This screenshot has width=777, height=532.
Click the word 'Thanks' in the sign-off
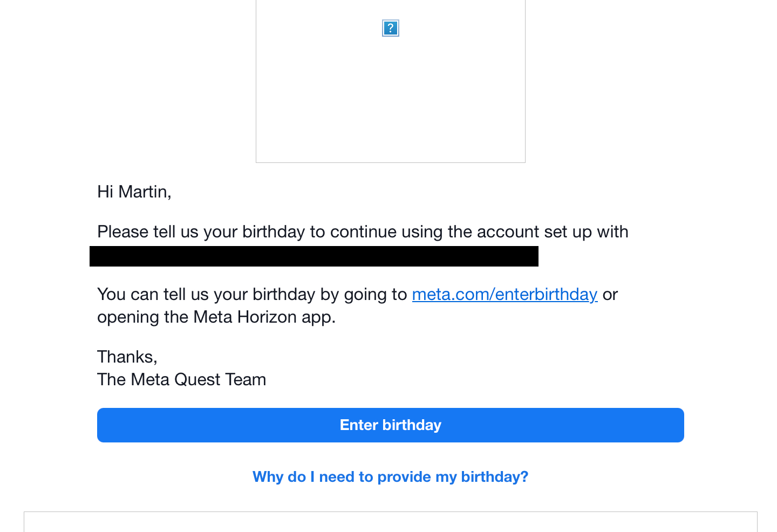pos(126,357)
